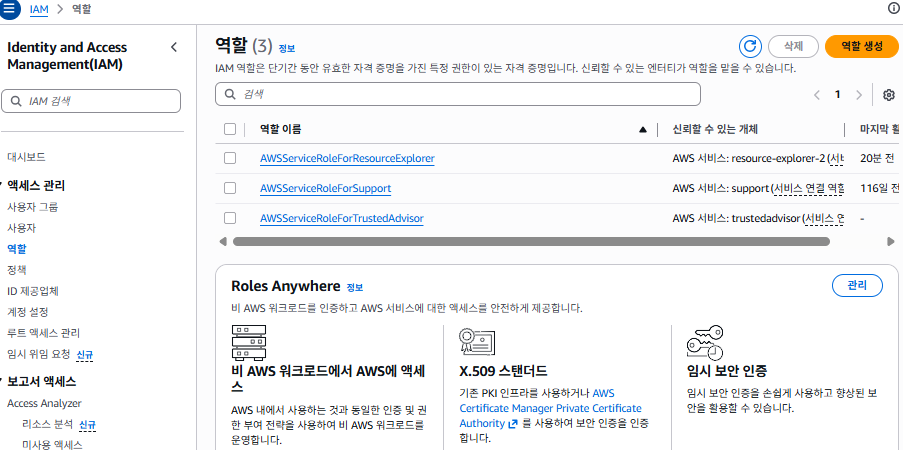
Task: Click the 신뢰할 수 있는 개체 column header
Action: (715, 130)
